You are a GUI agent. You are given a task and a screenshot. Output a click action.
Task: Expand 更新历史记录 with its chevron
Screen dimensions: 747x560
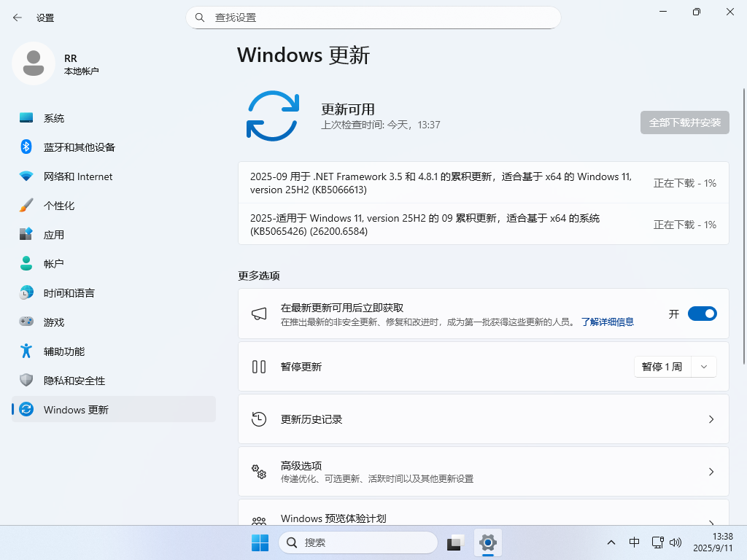click(x=711, y=419)
